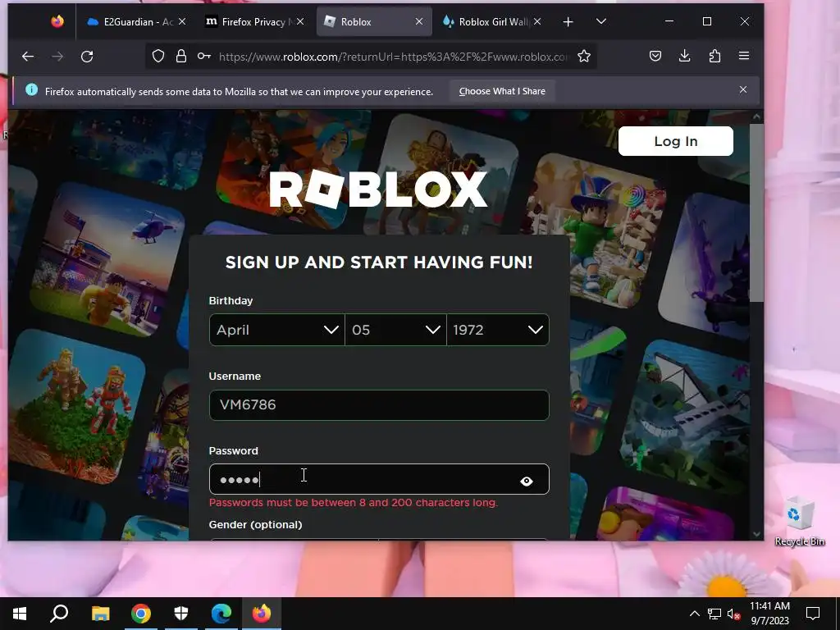The width and height of the screenshot is (840, 630).
Task: Open Windows Security from the taskbar
Action: point(181,614)
